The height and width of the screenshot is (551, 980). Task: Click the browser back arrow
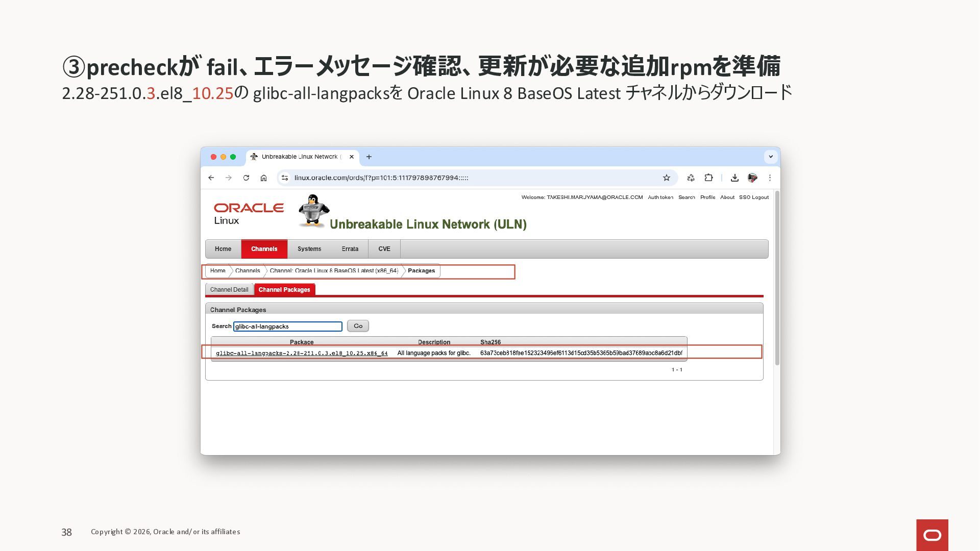click(x=211, y=178)
